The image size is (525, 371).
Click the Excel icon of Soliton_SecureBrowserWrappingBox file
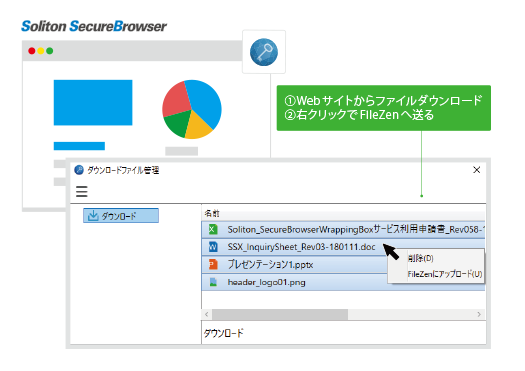pyautogui.click(x=213, y=230)
